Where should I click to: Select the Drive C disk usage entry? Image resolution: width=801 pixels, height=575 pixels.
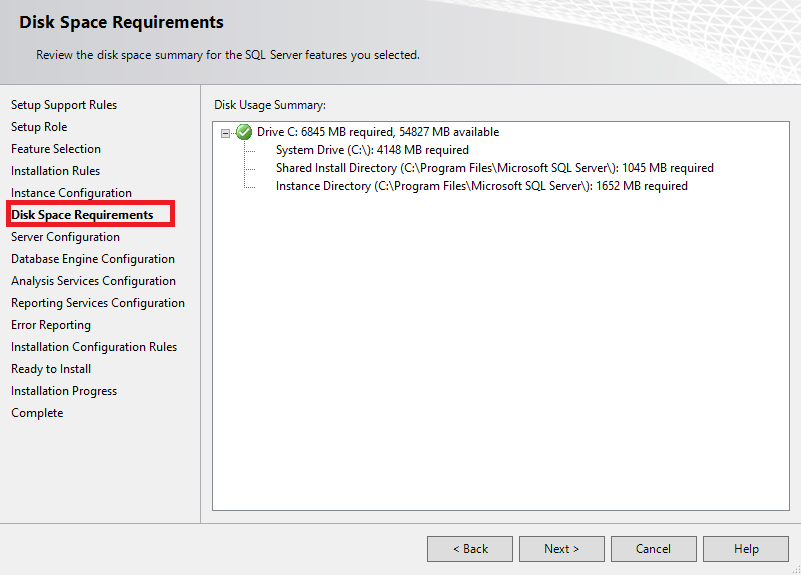point(378,132)
